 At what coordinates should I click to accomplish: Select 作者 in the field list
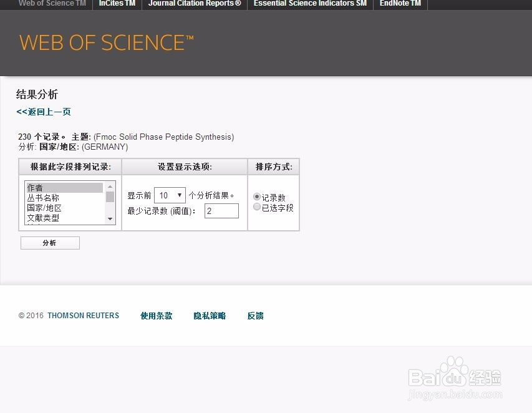[x=64, y=188]
